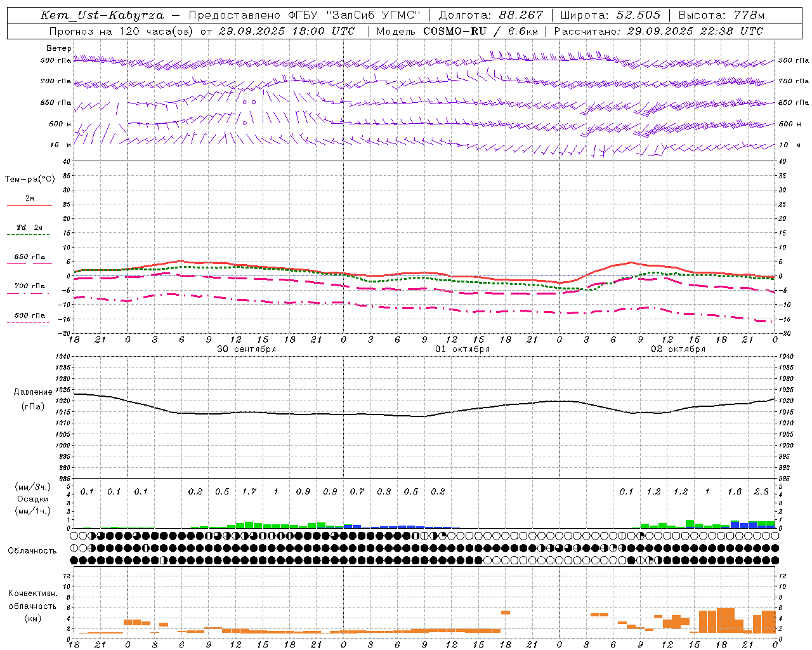This screenshot has height=650, width=812.
Task: Click the Осадки precipitation label
Action: [33, 499]
